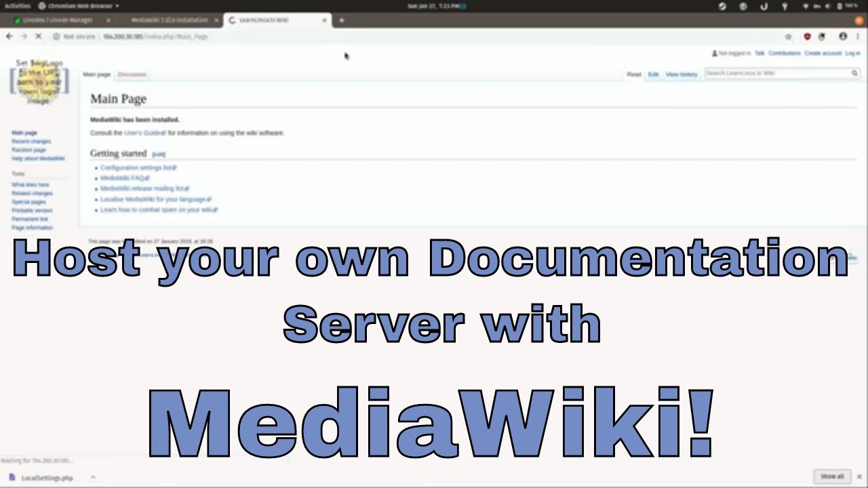The height and width of the screenshot is (488, 868).
Task: Open sidebar Page information link
Action: pos(32,228)
